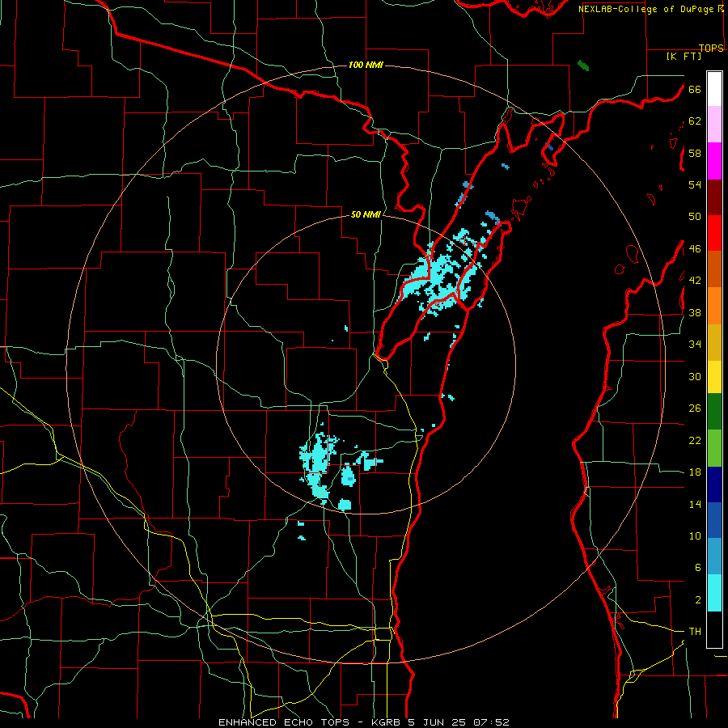Click the legend value 30
The width and height of the screenshot is (728, 728).
695,376
